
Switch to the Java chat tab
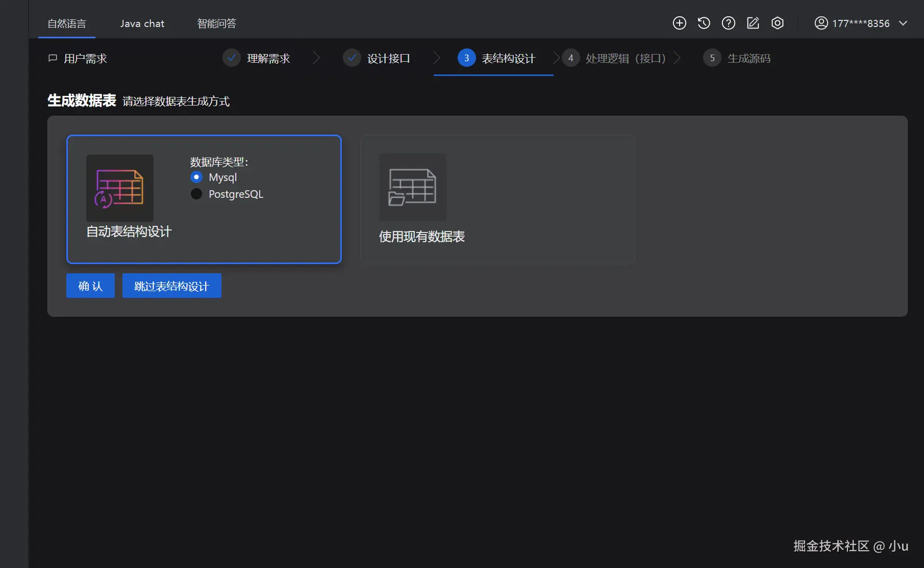point(142,23)
